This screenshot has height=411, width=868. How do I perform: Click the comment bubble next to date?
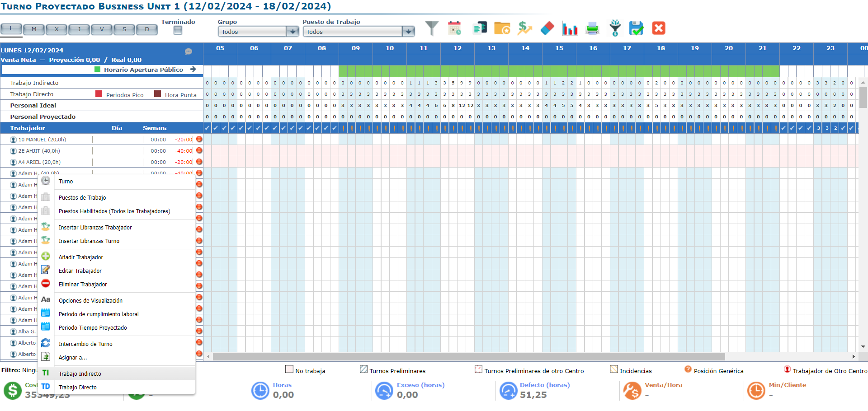[189, 51]
